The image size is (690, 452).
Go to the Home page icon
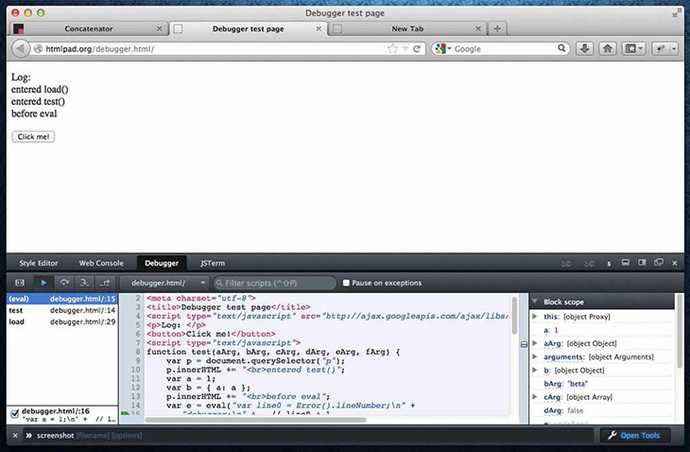608,48
